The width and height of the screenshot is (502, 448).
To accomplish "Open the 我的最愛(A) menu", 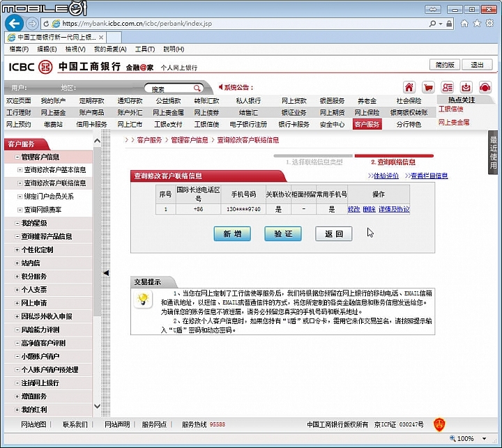I will [x=110, y=49].
